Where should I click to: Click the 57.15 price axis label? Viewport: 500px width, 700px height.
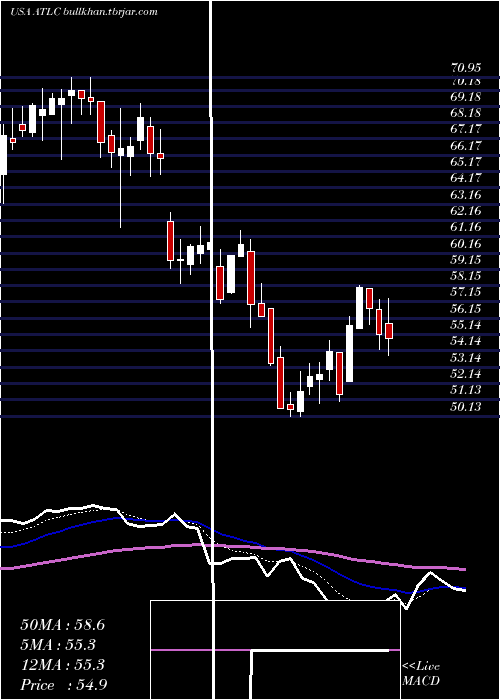point(466,292)
